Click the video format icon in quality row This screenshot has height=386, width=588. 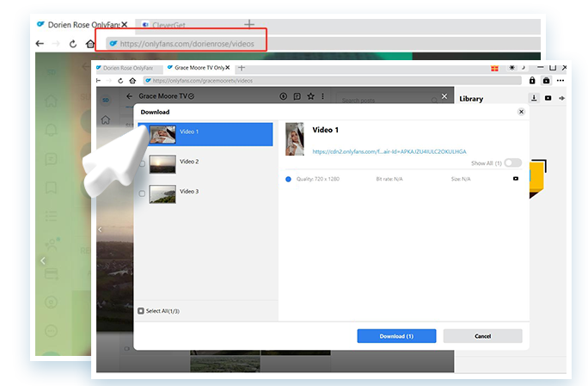coord(516,179)
